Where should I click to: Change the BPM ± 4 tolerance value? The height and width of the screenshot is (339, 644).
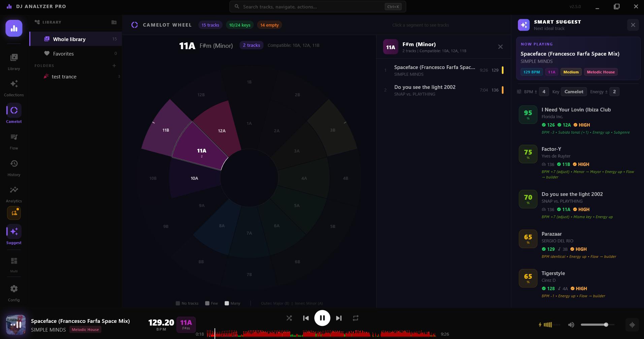click(x=544, y=92)
